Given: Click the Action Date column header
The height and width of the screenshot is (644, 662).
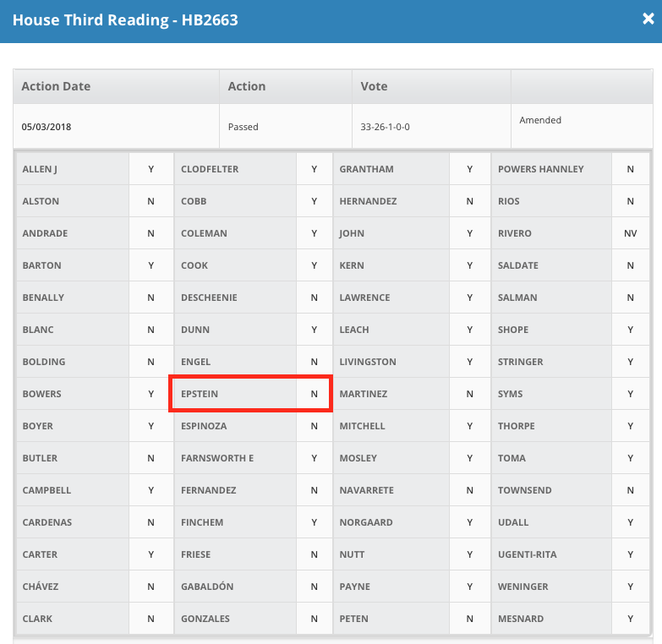Looking at the screenshot, I should pos(116,86).
